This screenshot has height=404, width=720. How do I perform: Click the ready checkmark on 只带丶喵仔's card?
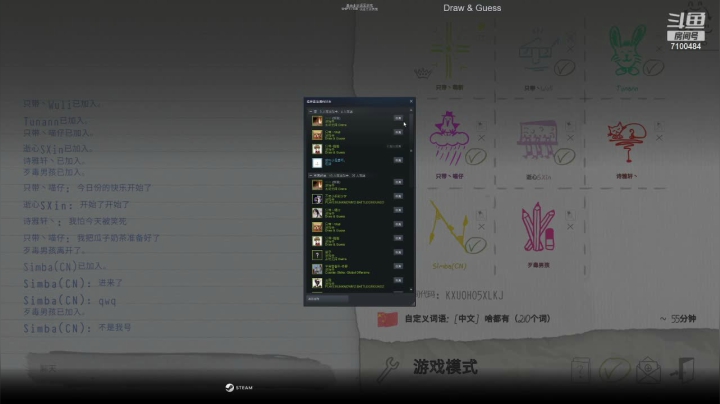click(476, 157)
